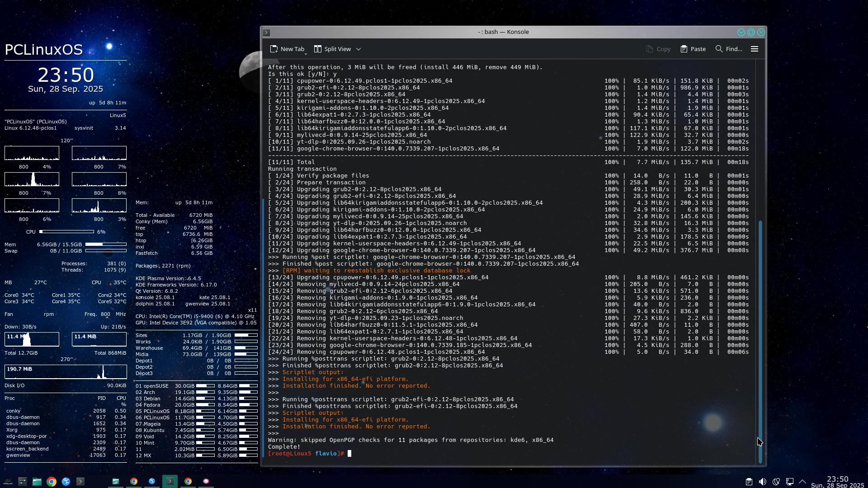Open the clipboard tray icon

[749, 482]
